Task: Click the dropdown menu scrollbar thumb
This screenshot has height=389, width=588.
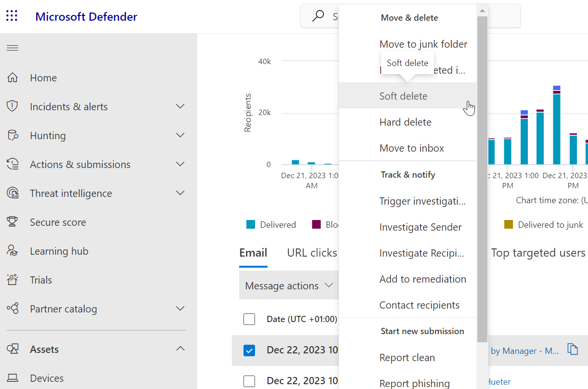Action: 482,179
